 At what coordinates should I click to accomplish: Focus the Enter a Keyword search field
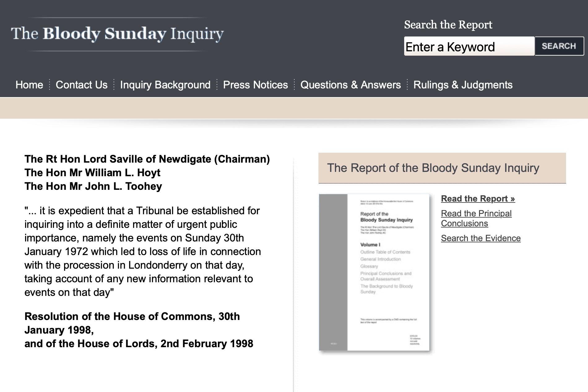pos(469,47)
